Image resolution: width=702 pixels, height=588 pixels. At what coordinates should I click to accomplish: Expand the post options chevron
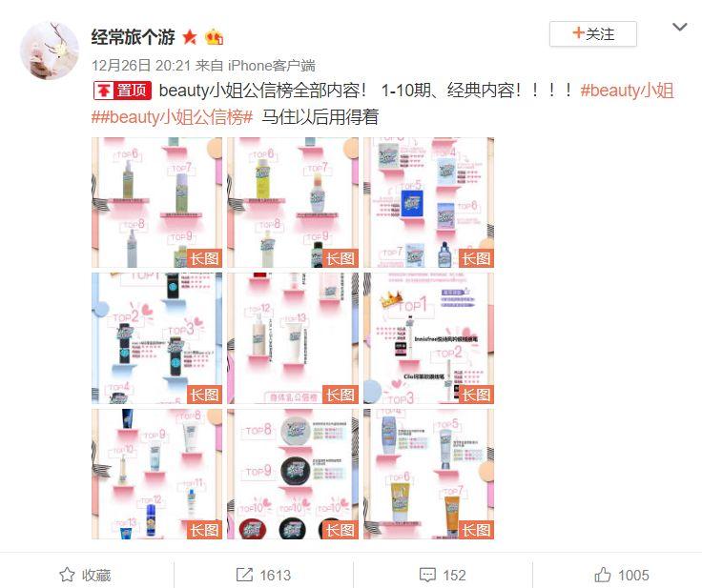coord(680,28)
